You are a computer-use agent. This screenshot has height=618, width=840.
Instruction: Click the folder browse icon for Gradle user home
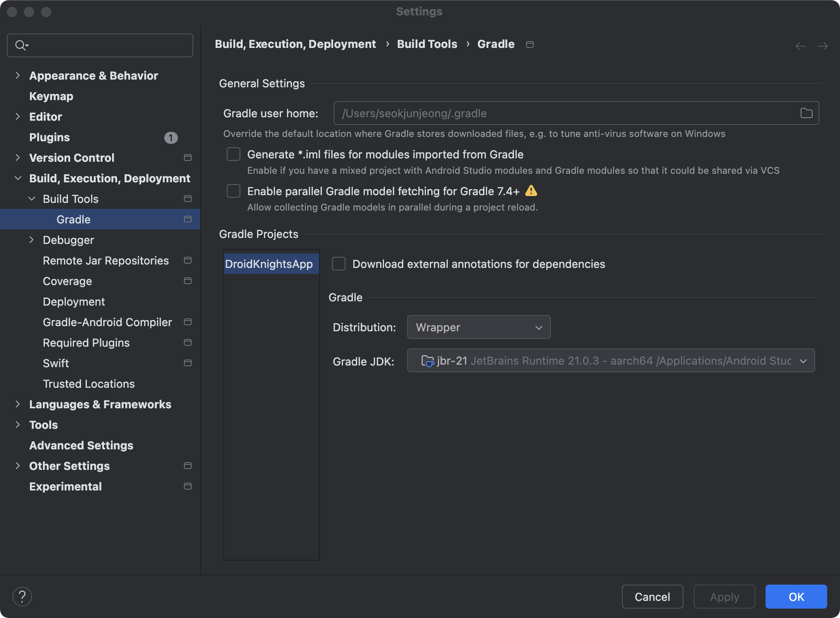pyautogui.click(x=806, y=113)
